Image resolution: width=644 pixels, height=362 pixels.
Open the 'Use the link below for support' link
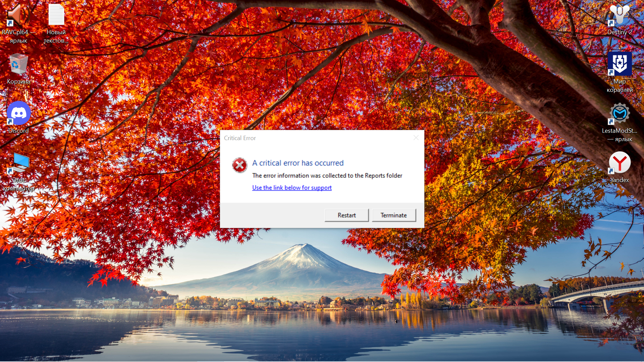[x=292, y=188]
